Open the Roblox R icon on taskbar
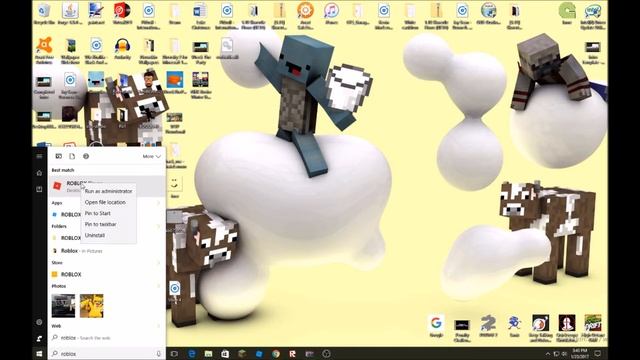Viewport: 640px width, 360px height. click(293, 354)
